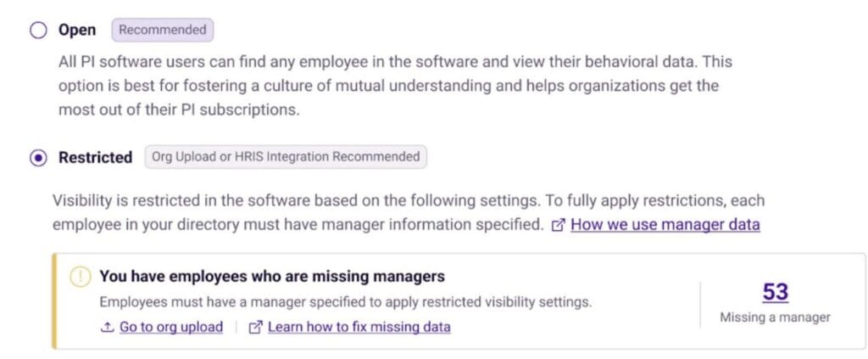
Task: Click the bold "Restricted" option label
Action: click(x=95, y=158)
